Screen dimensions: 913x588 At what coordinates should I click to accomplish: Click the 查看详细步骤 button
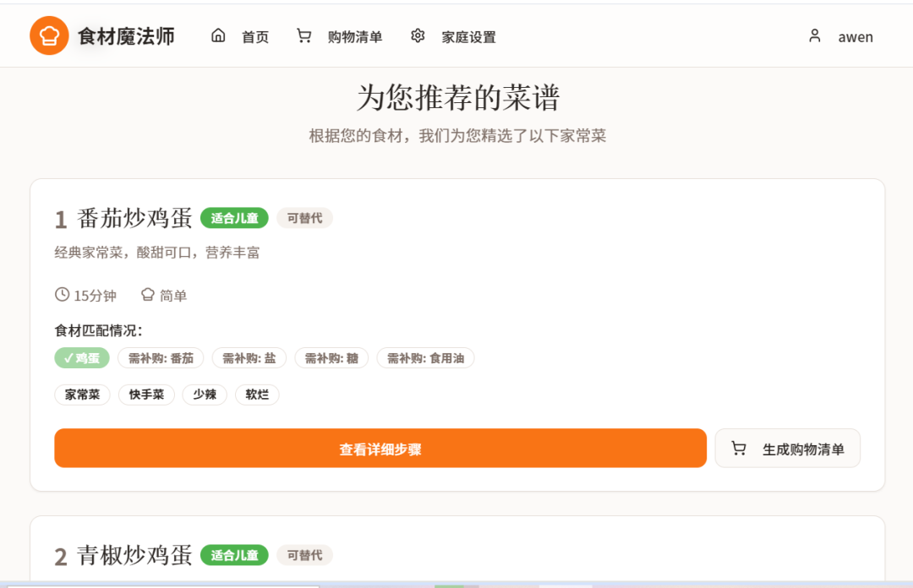[x=380, y=448]
